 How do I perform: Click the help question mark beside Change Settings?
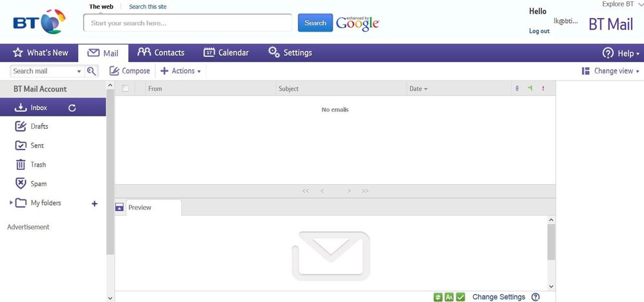(x=536, y=297)
